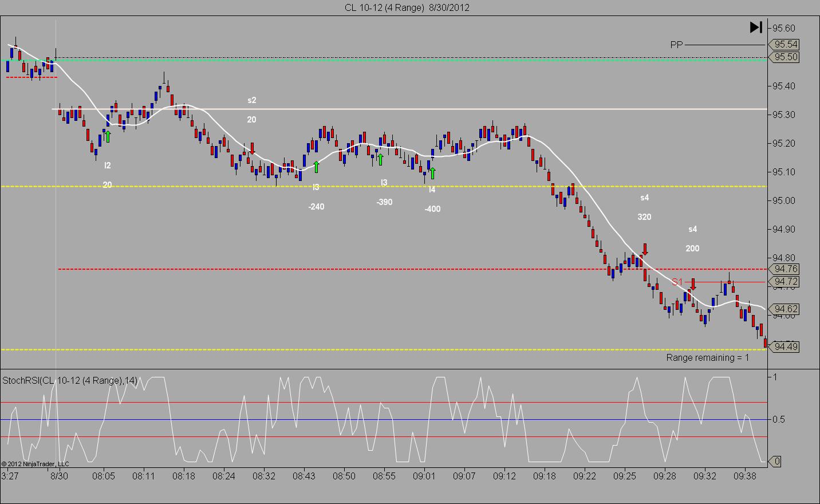Viewport: 820px width, 504px height.
Task: Select the red short arrow below s2 20
Action: (252, 149)
